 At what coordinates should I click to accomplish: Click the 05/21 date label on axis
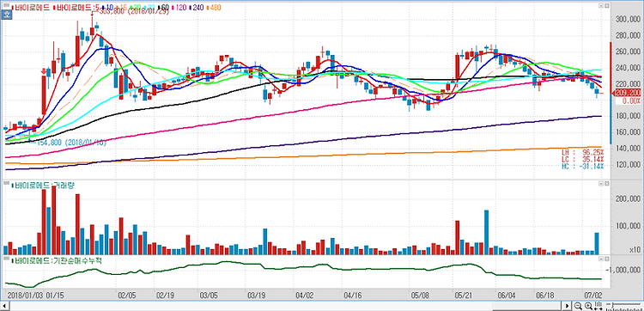(x=464, y=296)
